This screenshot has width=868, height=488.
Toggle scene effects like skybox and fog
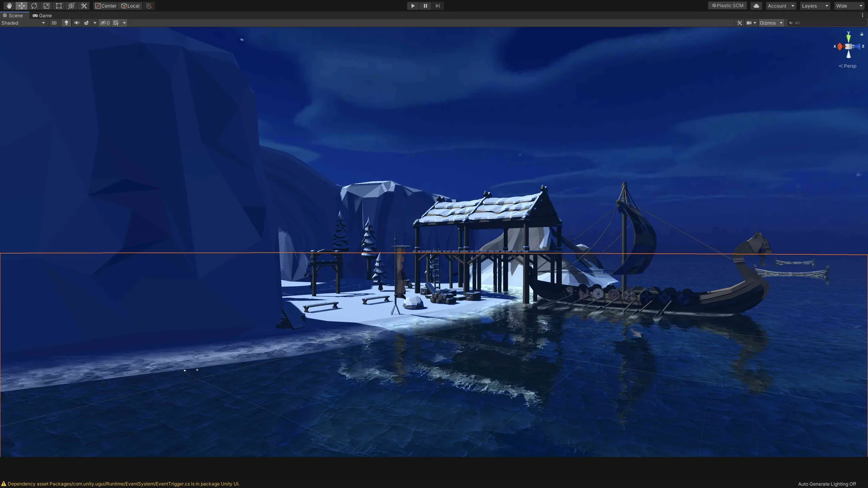[87, 23]
